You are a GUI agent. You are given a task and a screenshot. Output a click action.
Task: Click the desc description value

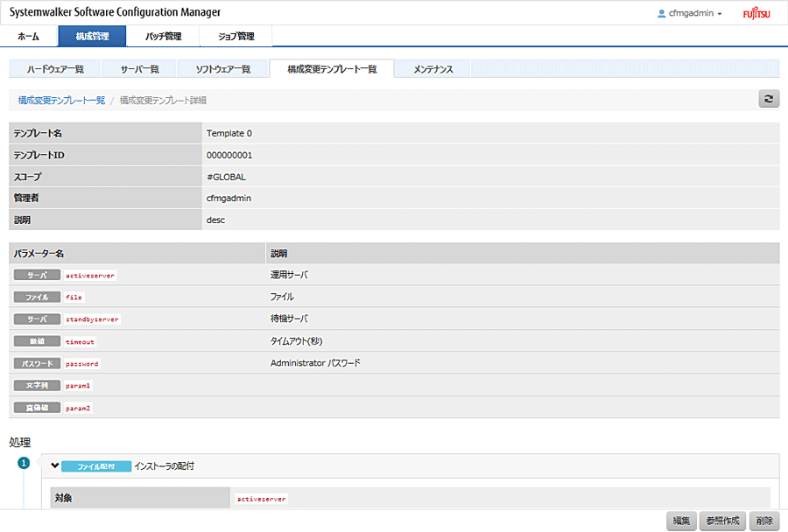[215, 220]
